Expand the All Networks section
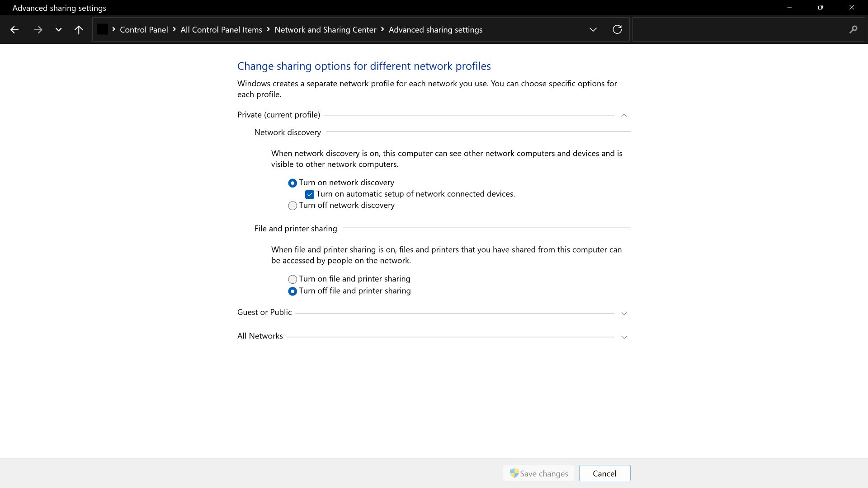Viewport: 868px width, 488px height. pos(624,337)
